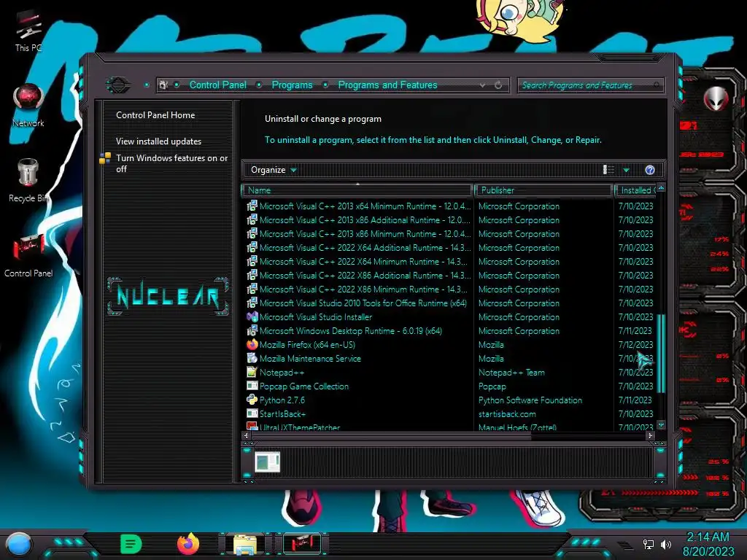747x560 pixels.
Task: Click the horizontal scrollbar right arrow
Action: pos(650,436)
